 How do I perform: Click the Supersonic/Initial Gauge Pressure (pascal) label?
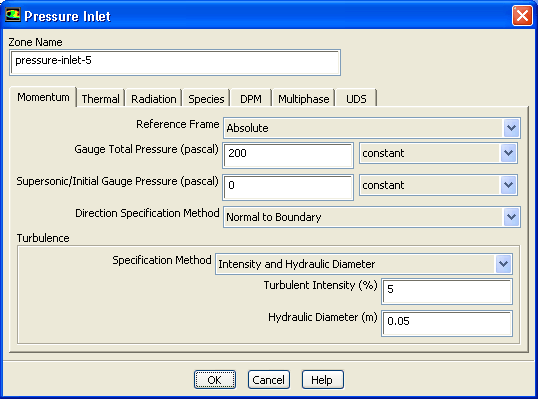[x=117, y=181]
